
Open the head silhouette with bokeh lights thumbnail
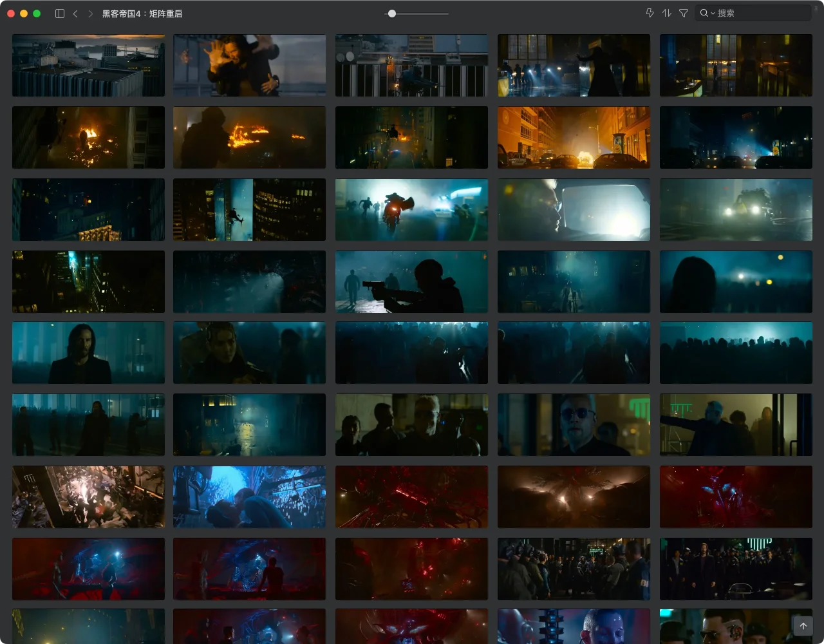[736, 282]
